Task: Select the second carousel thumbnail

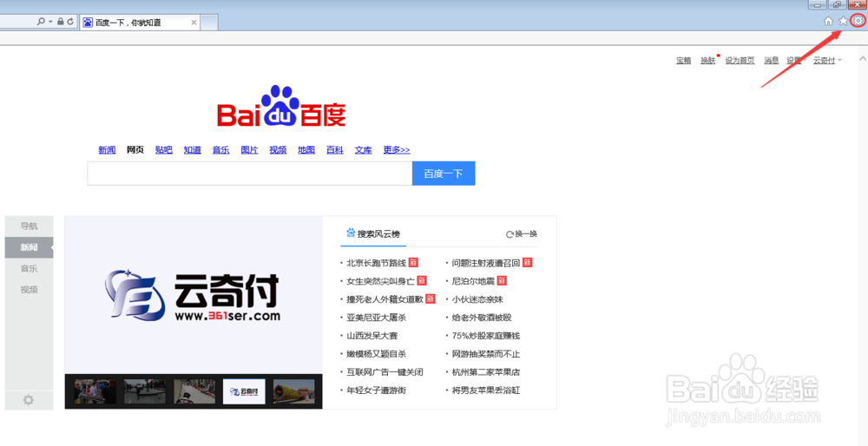Action: pyautogui.click(x=145, y=391)
